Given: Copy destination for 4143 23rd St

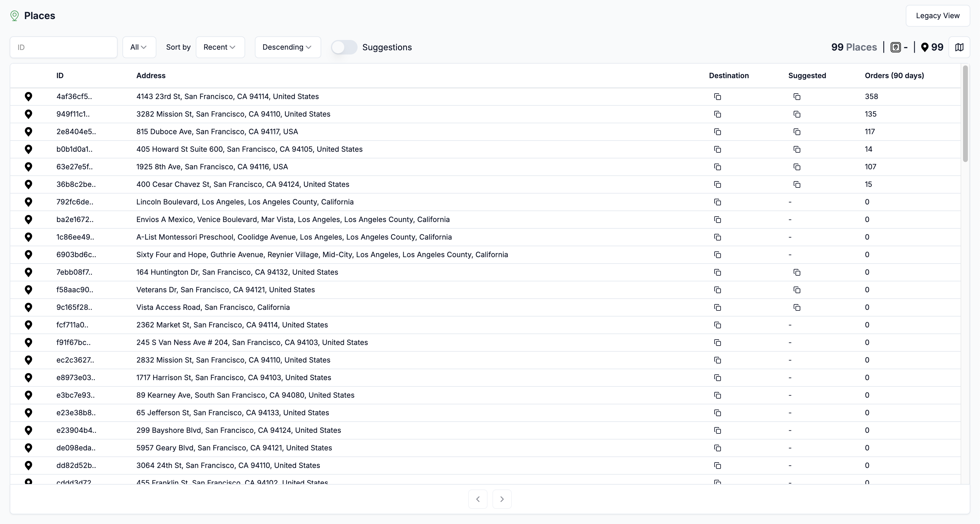Looking at the screenshot, I should [718, 97].
